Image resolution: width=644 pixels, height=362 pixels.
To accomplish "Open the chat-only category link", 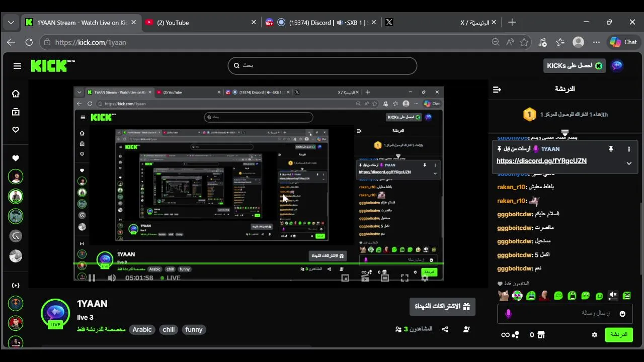I will pos(101,329).
